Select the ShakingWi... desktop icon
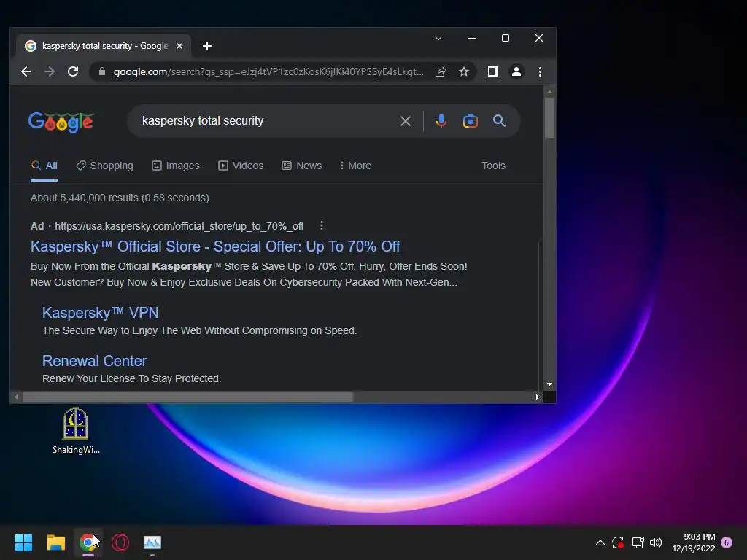The width and height of the screenshot is (747, 560). point(76,431)
